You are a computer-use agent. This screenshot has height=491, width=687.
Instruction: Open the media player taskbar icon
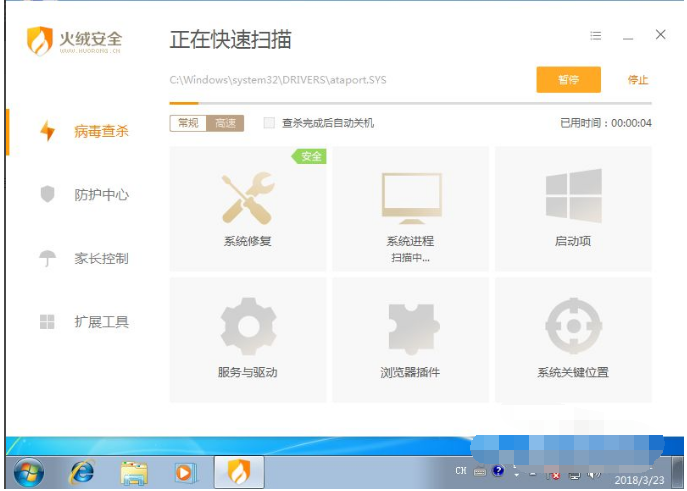tap(185, 473)
